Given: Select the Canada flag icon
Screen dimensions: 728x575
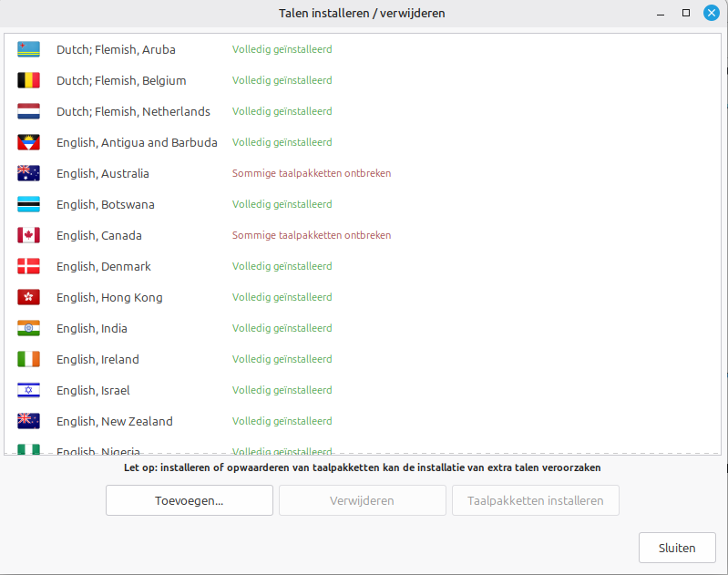Looking at the screenshot, I should pos(28,235).
